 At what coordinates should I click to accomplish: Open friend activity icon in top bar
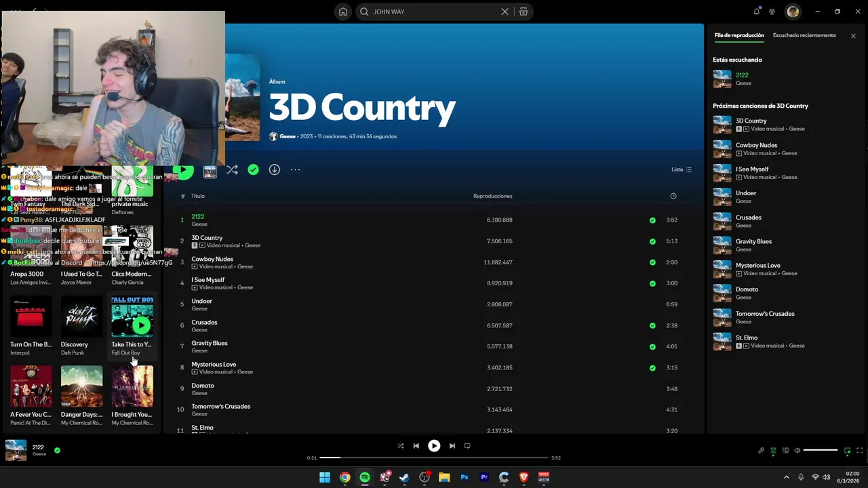772,12
